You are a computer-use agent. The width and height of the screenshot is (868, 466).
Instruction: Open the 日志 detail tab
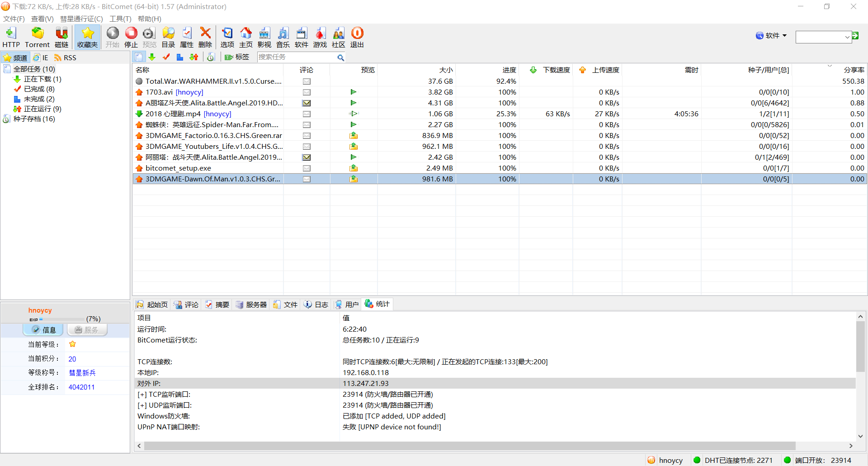[316, 304]
